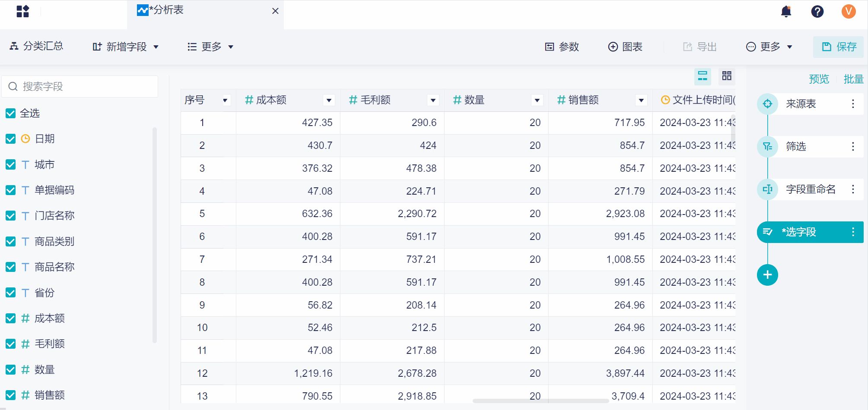Open the 预览 preview link

tap(819, 79)
